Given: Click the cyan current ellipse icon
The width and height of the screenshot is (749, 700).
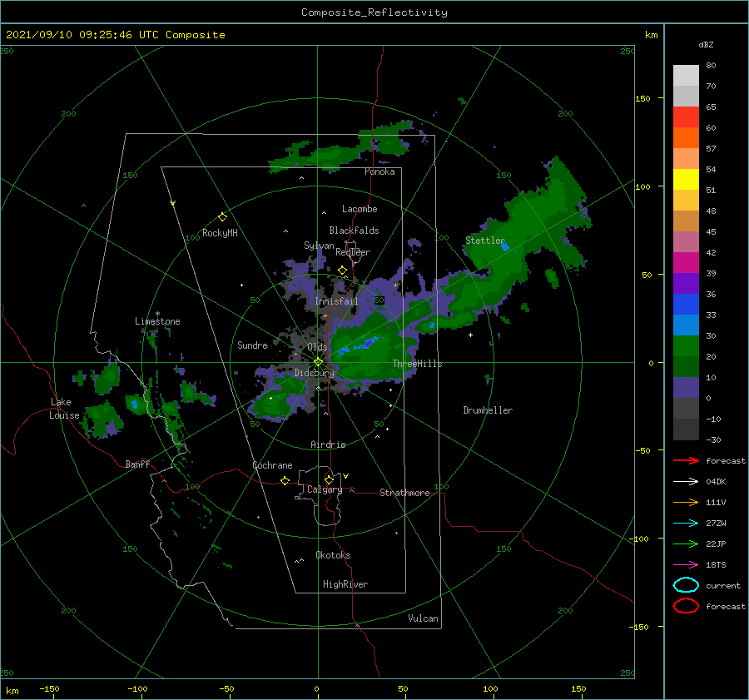Looking at the screenshot, I should [x=686, y=585].
